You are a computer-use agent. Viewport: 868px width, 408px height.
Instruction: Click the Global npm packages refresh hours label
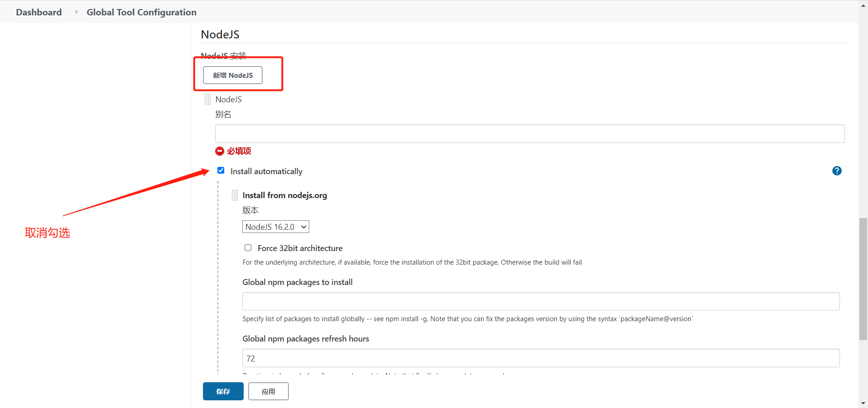pos(306,339)
